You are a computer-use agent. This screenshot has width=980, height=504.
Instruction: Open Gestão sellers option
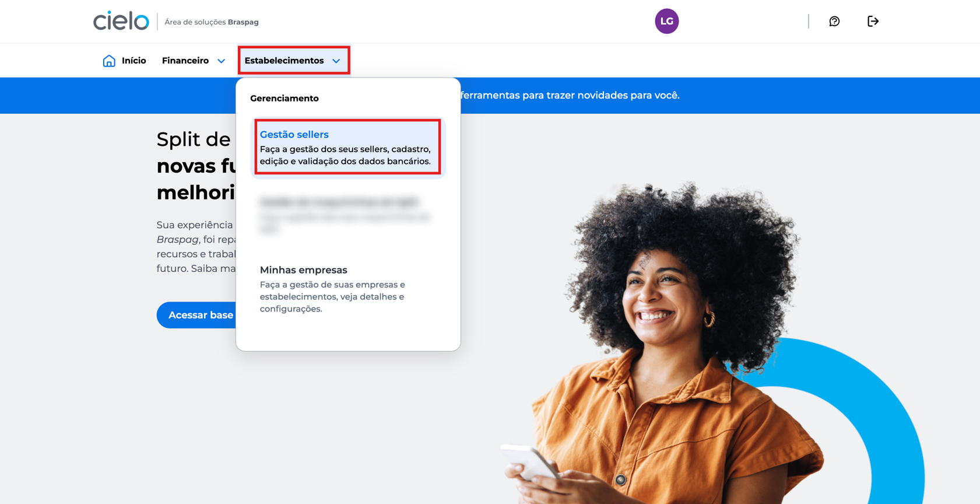[348, 147]
